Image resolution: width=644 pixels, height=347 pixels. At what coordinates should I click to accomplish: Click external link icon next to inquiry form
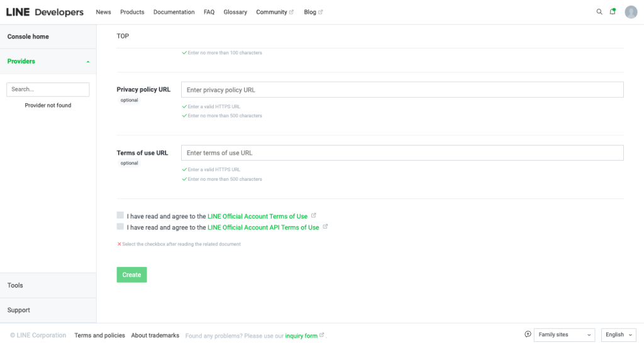322,335
